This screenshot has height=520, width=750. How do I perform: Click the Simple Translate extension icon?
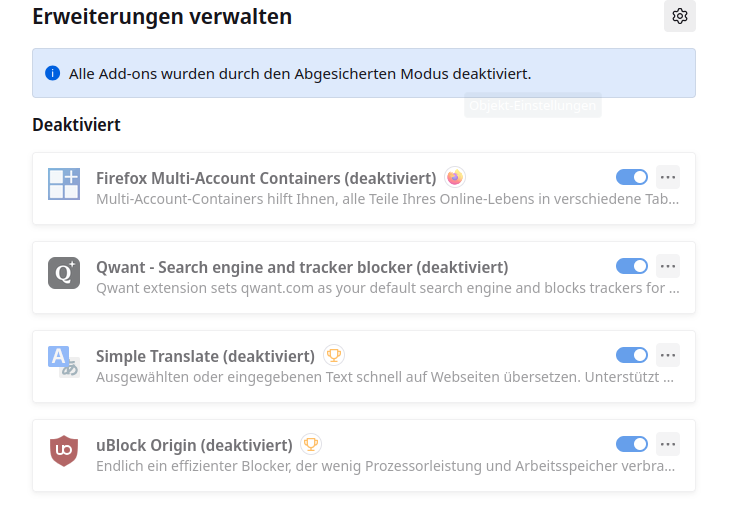(64, 362)
